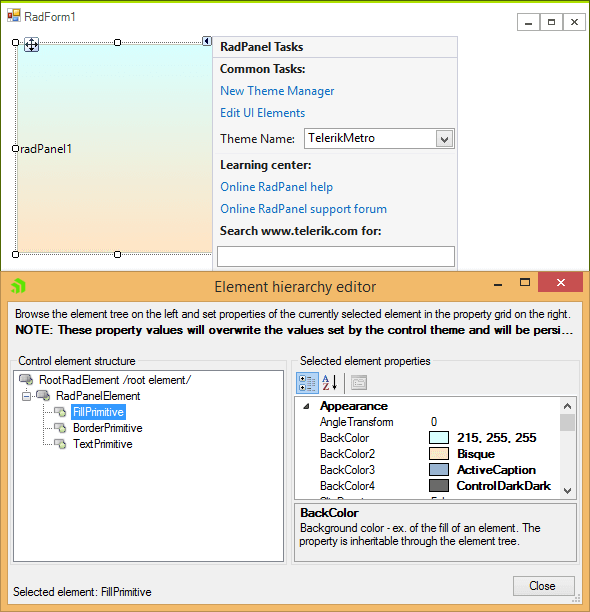590x612 pixels.
Task: Click the TextPrimitive node icon
Action: [x=60, y=444]
